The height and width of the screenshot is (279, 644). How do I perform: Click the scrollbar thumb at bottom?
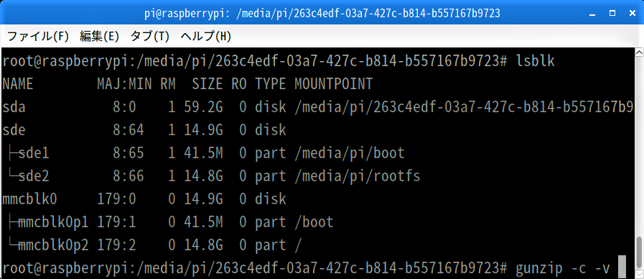(640, 252)
